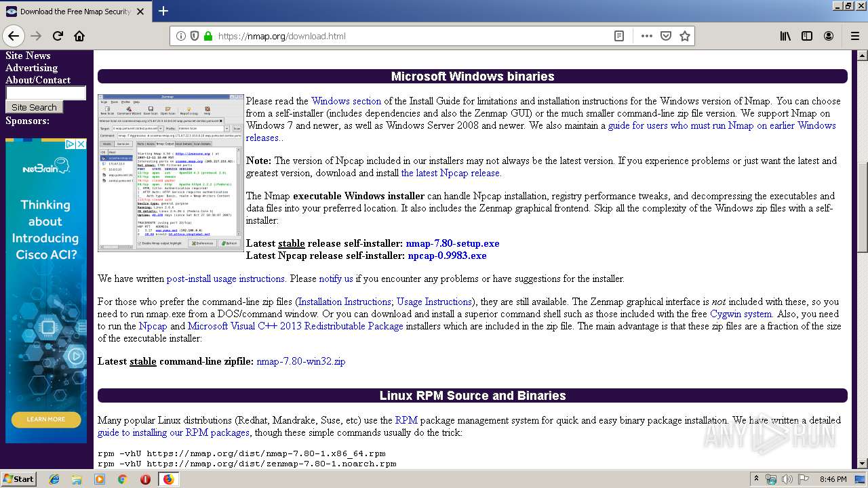This screenshot has height=488, width=868.
Task: Visit the Cygwin system link
Action: (x=741, y=314)
